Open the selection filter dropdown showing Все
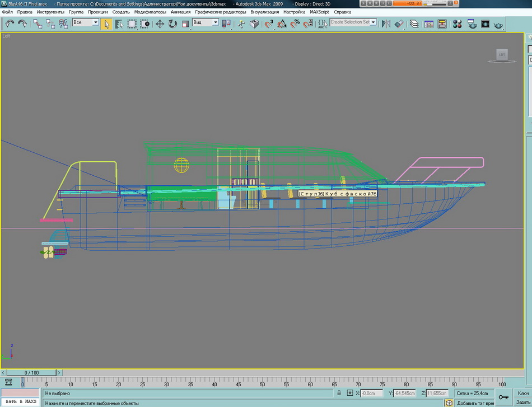The height and width of the screenshot is (407, 532). (x=86, y=22)
